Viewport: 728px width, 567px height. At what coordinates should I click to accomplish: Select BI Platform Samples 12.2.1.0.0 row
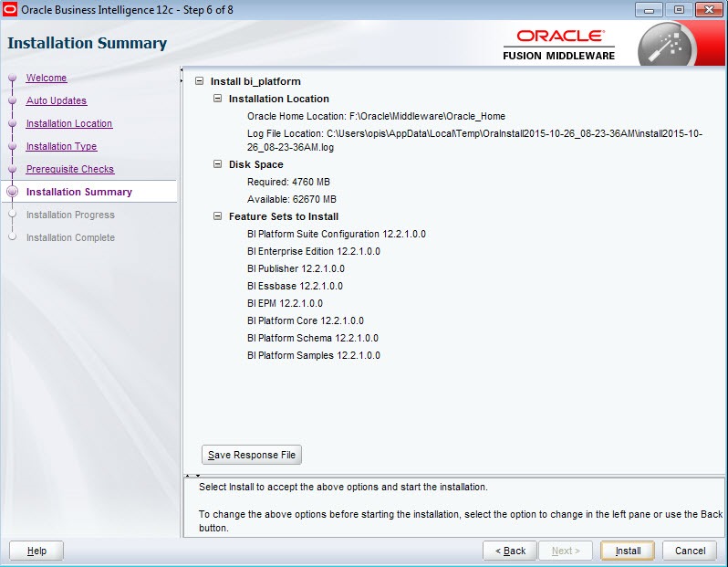314,355
